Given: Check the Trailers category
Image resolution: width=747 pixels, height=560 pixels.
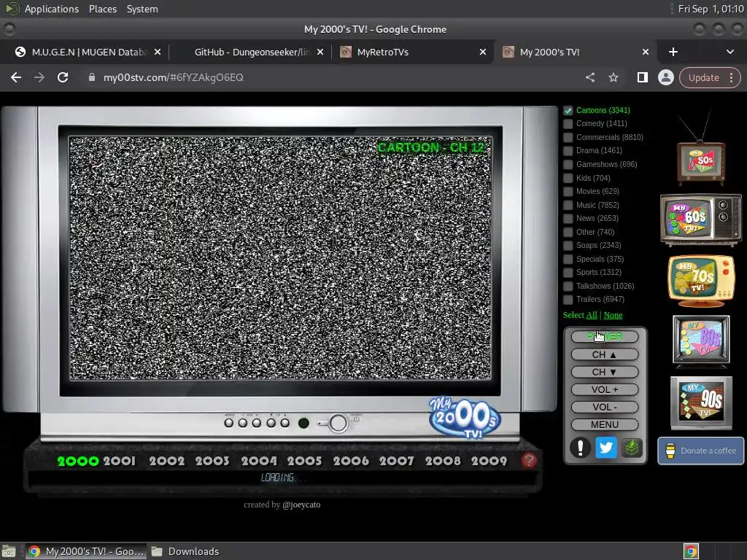Looking at the screenshot, I should 568,300.
